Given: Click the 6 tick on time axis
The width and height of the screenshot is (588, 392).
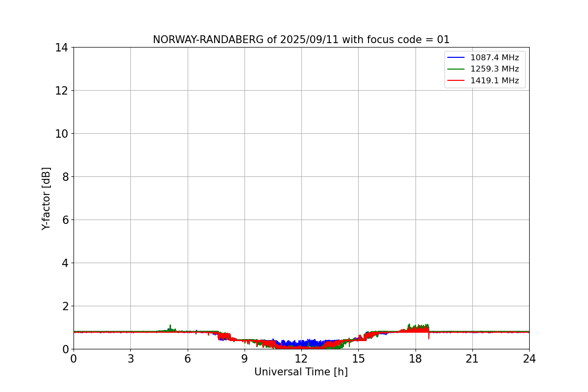Looking at the screenshot, I should [188, 359].
